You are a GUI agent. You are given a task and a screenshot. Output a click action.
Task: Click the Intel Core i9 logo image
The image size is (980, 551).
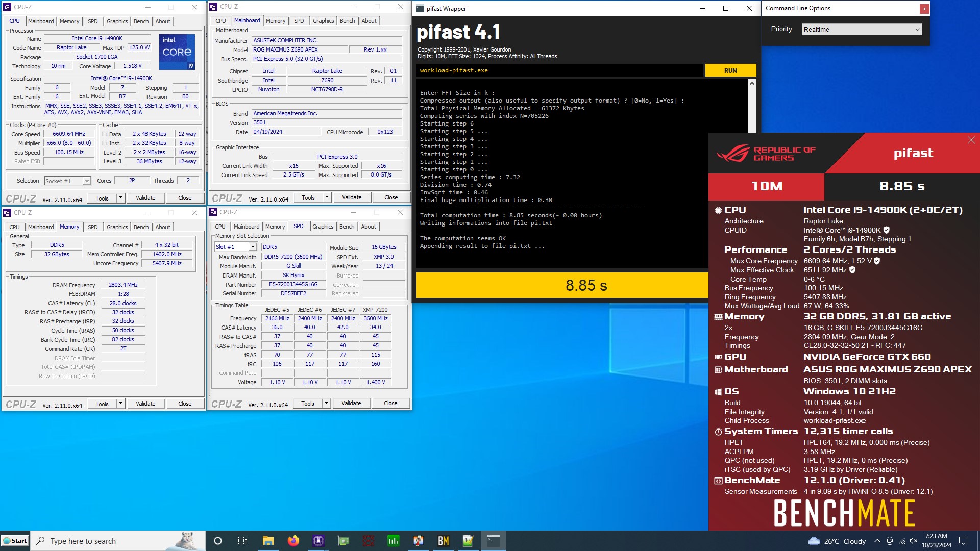tap(177, 52)
